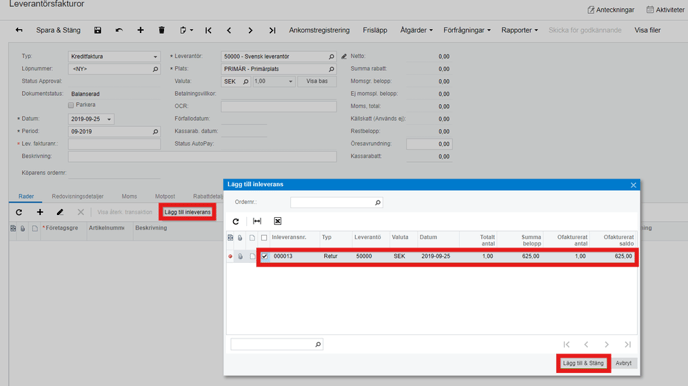
Task: Undo changes via the toolbar undo icon
Action: [x=119, y=30]
